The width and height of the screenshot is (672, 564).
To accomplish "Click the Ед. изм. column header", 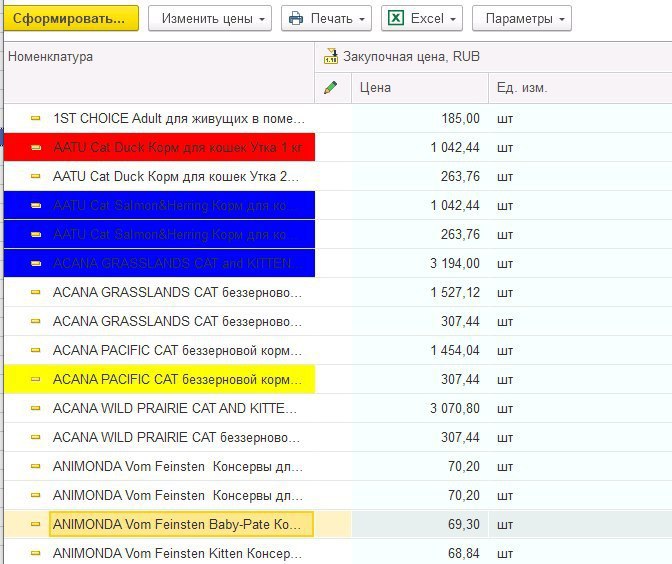I will pos(580,88).
